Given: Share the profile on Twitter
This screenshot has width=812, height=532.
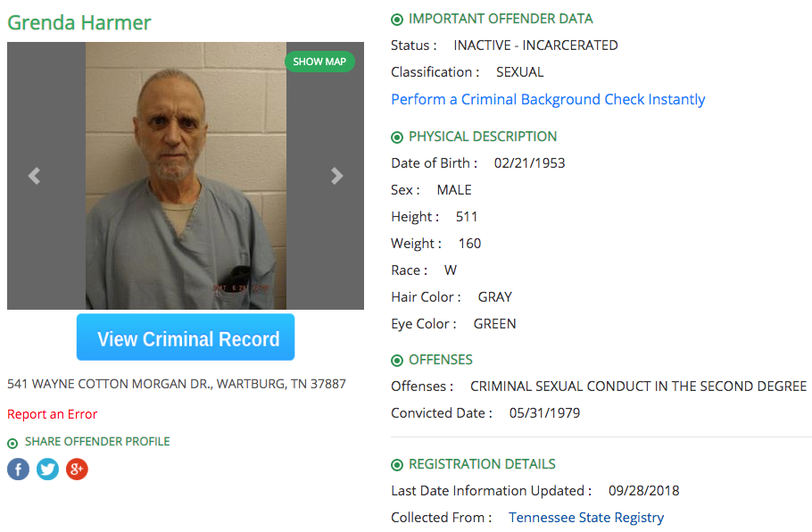Looking at the screenshot, I should click(x=47, y=470).
